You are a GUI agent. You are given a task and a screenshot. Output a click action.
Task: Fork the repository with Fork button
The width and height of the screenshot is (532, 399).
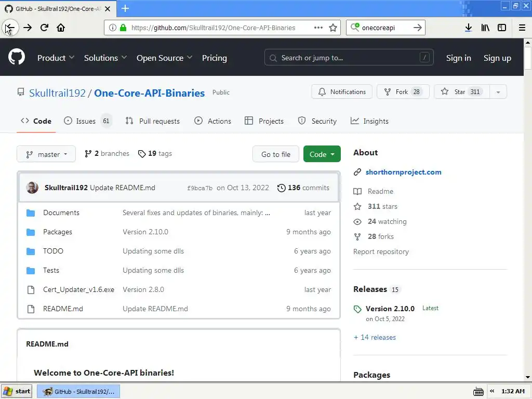click(x=403, y=91)
